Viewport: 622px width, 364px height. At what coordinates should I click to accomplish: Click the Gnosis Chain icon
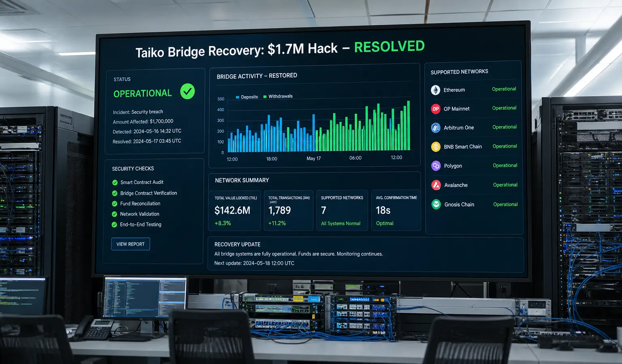(436, 204)
